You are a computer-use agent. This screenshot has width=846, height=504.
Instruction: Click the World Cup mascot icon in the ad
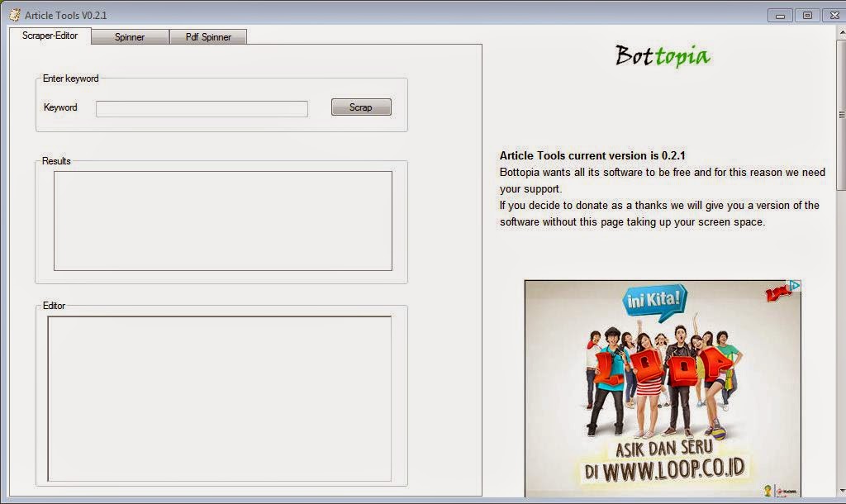769,491
